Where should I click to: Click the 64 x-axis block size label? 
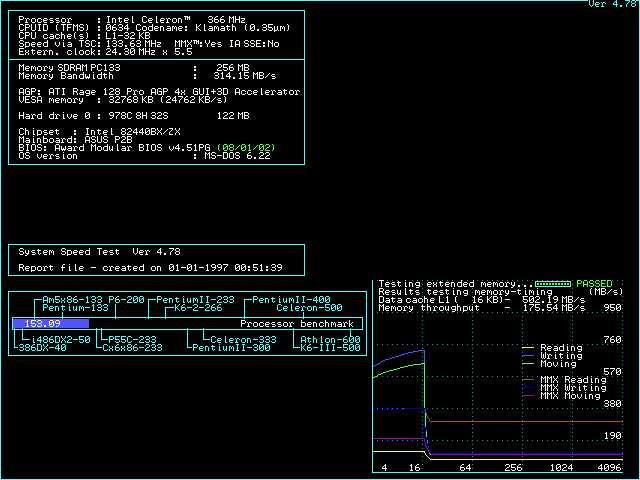[x=465, y=468]
